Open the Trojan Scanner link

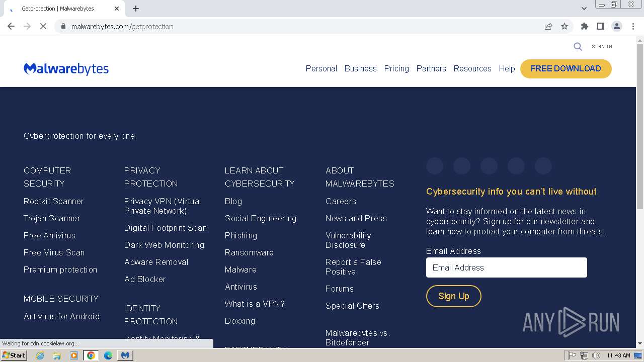(x=52, y=218)
